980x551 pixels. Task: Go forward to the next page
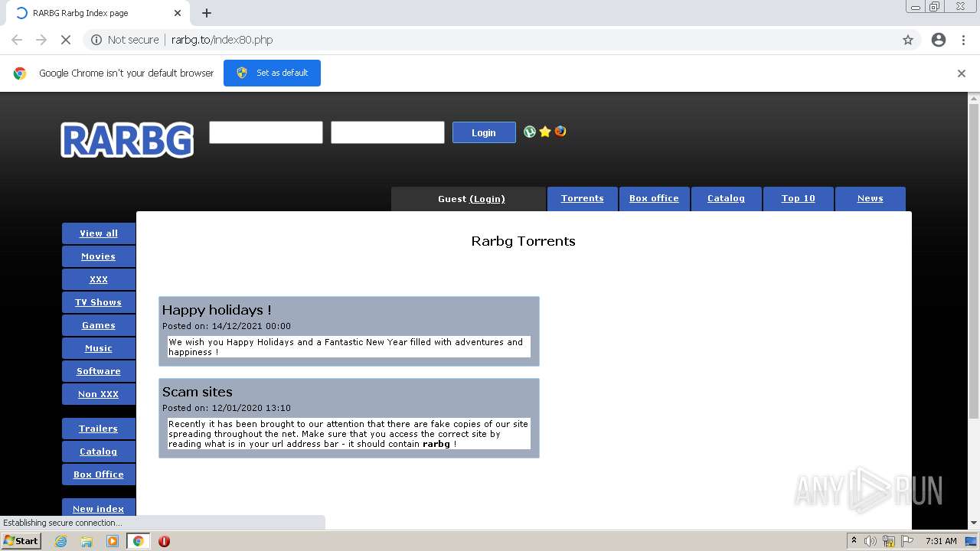pos(41,40)
